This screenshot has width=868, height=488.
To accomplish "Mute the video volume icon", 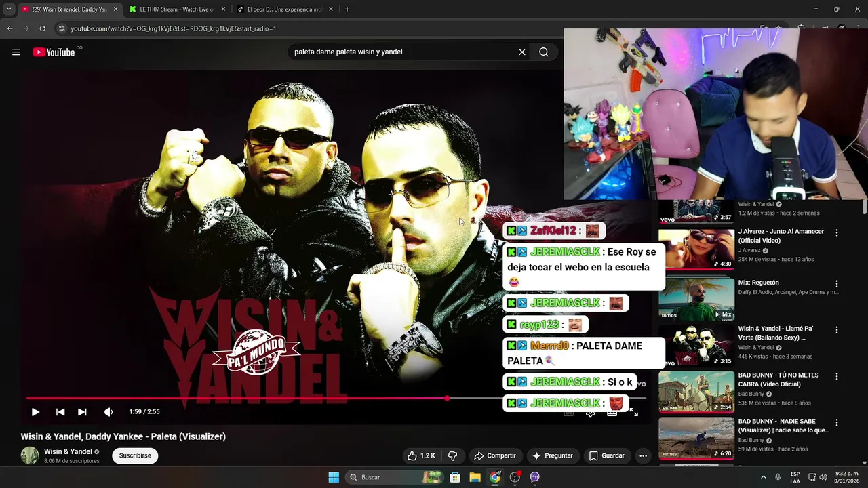I will click(x=108, y=412).
